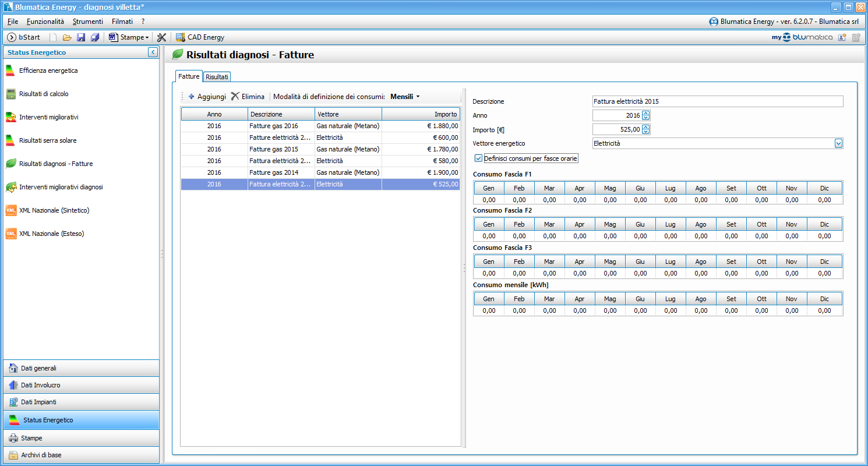
Task: Switch to the Risultati tab
Action: pyautogui.click(x=217, y=77)
